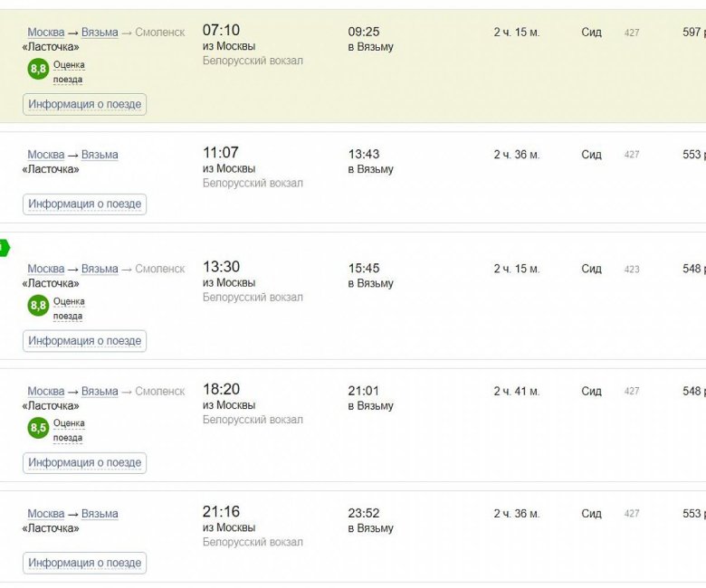Follow the 'Москва' link in the 07:10 train row
The width and height of the screenshot is (706, 588).
pyautogui.click(x=45, y=33)
